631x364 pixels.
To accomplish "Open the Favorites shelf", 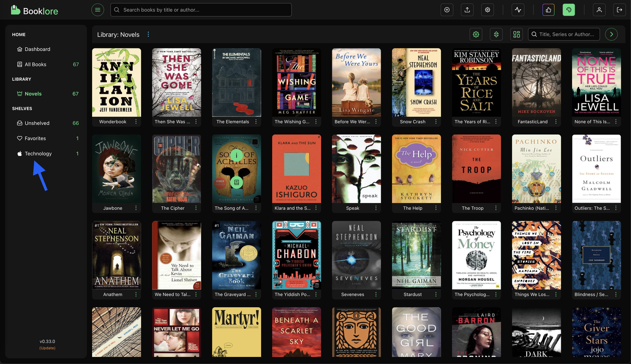I will [34, 138].
